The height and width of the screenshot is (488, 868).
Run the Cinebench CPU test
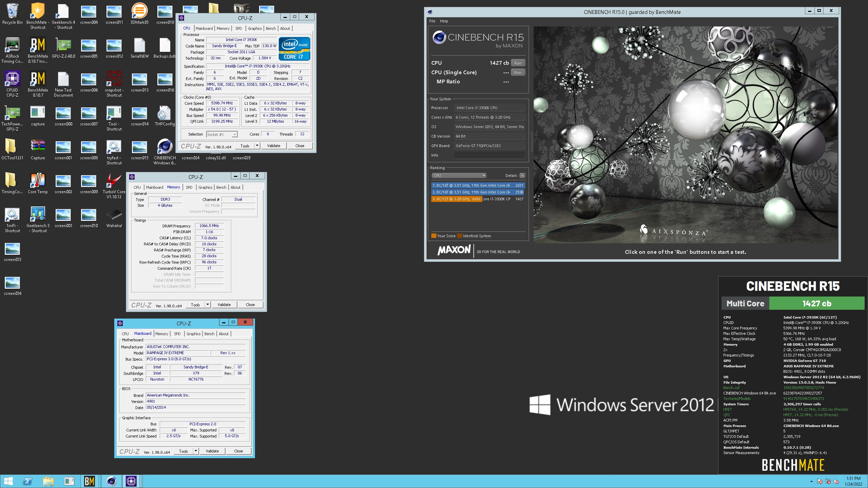(518, 63)
